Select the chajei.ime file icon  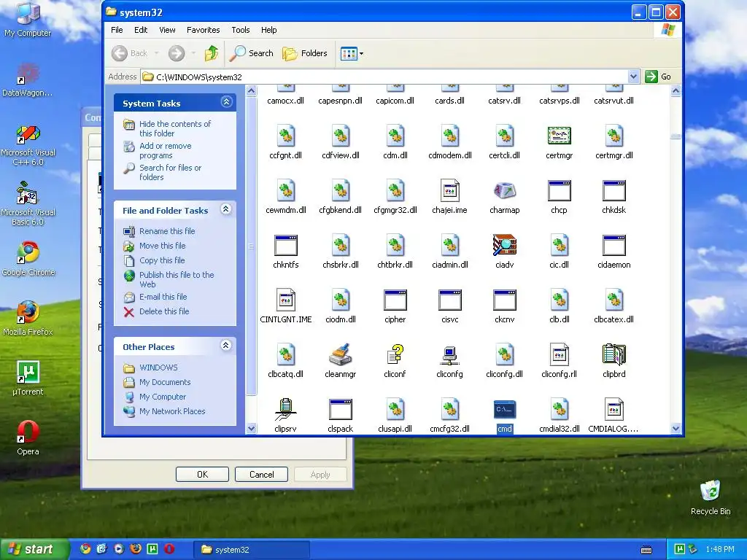(x=449, y=191)
